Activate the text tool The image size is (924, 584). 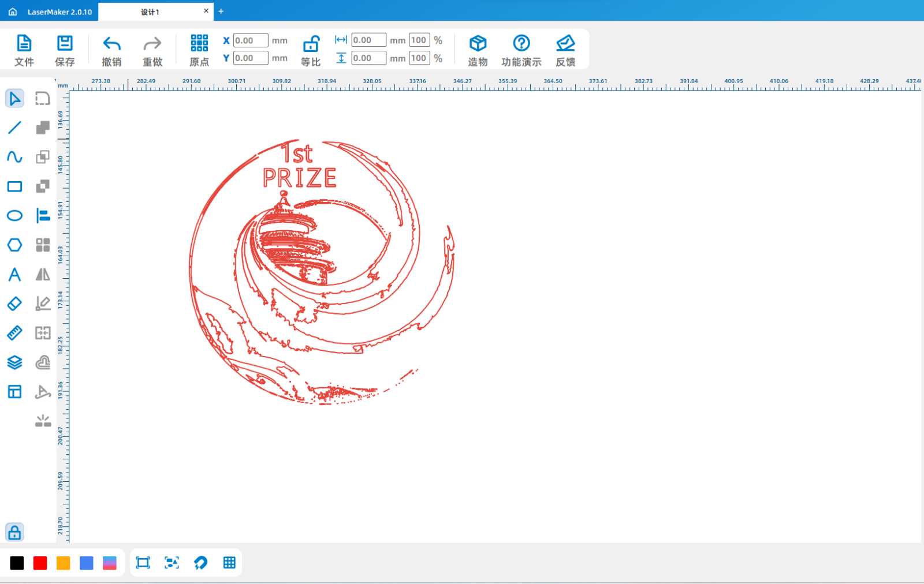coord(14,274)
